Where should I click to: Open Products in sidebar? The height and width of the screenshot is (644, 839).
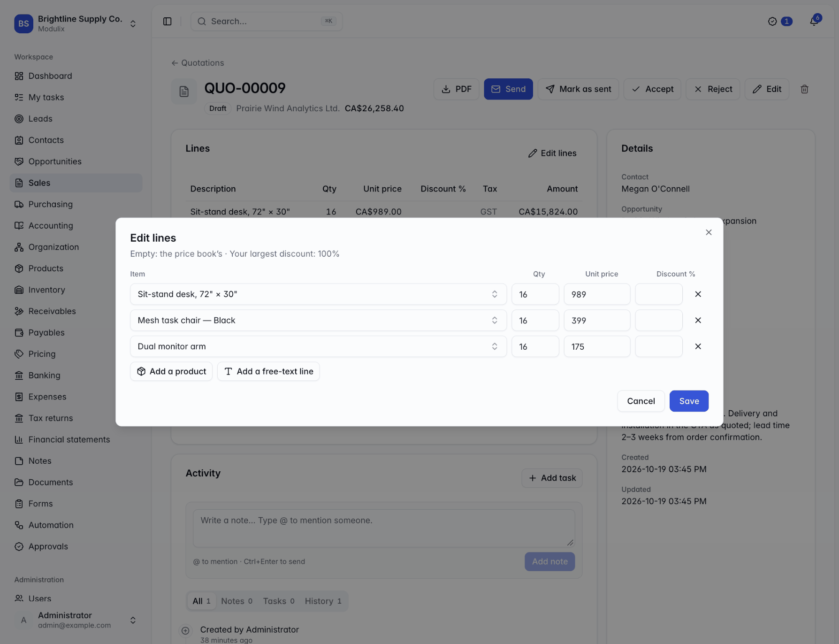click(x=76, y=268)
